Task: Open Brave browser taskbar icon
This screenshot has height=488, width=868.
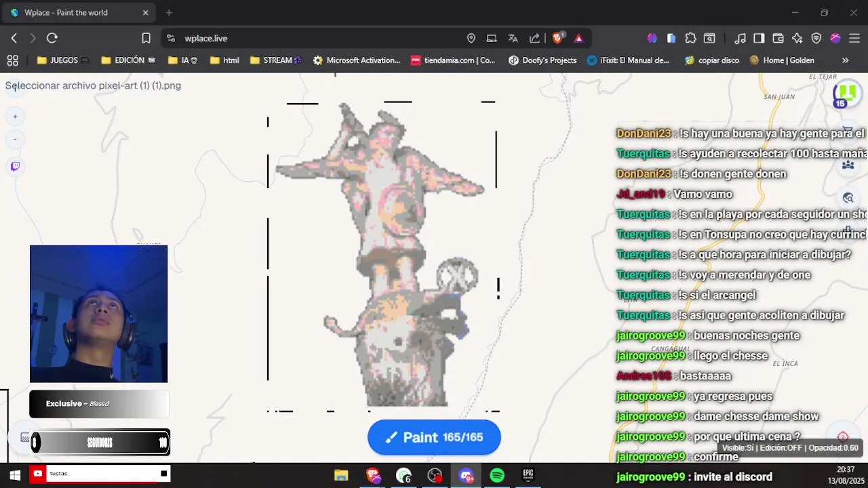Action: click(373, 475)
